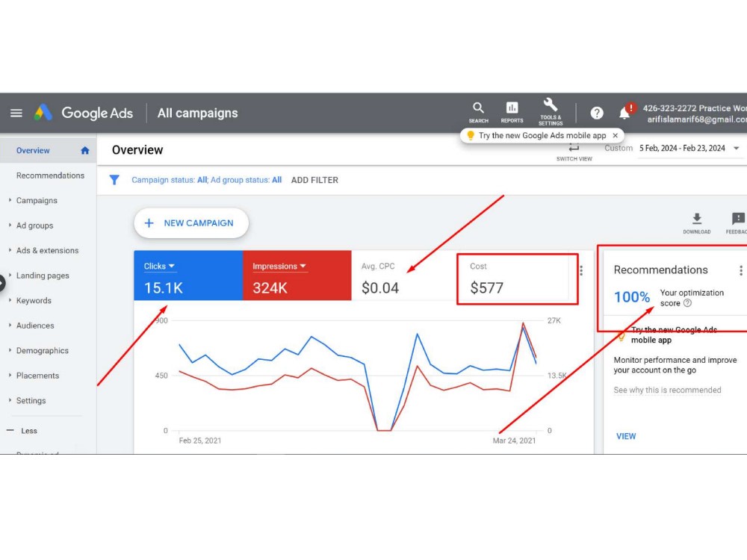This screenshot has width=747, height=560.
Task: Select the Cost metric card
Action: tap(517, 279)
